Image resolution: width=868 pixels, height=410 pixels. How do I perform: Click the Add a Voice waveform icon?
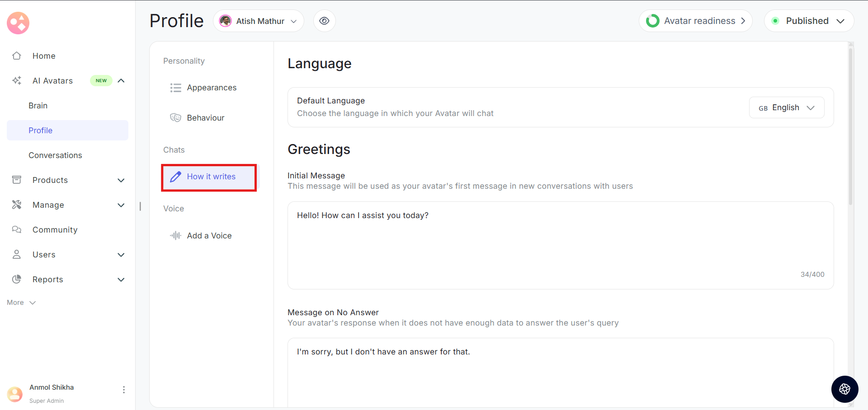[x=175, y=236]
